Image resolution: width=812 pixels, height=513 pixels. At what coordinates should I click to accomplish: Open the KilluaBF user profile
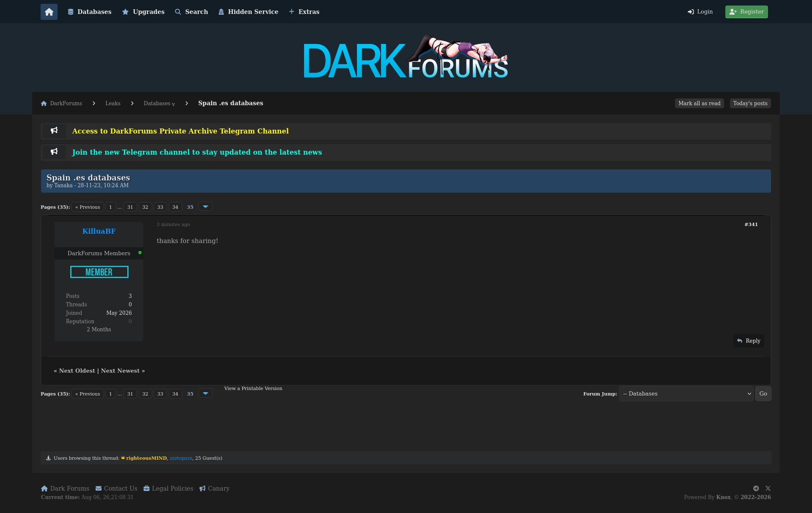click(99, 232)
